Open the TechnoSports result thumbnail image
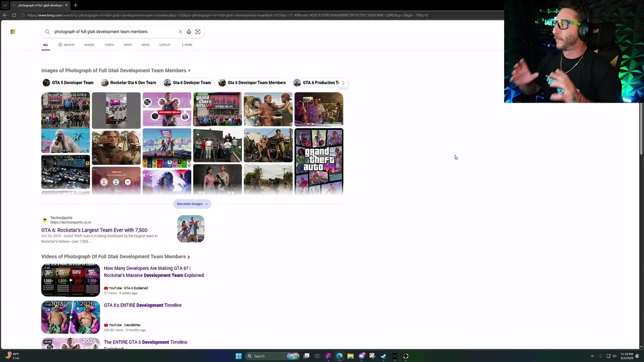644x362 pixels. (191, 229)
